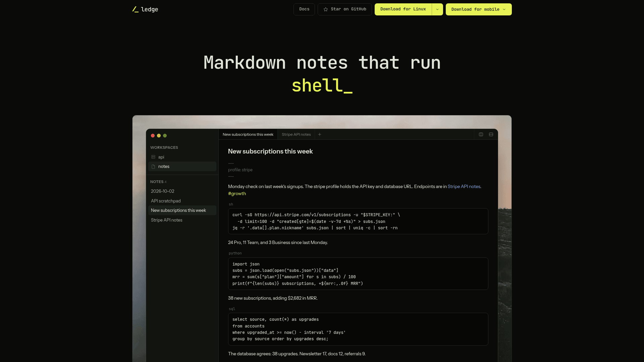Click the green window maximize dot

pyautogui.click(x=165, y=136)
